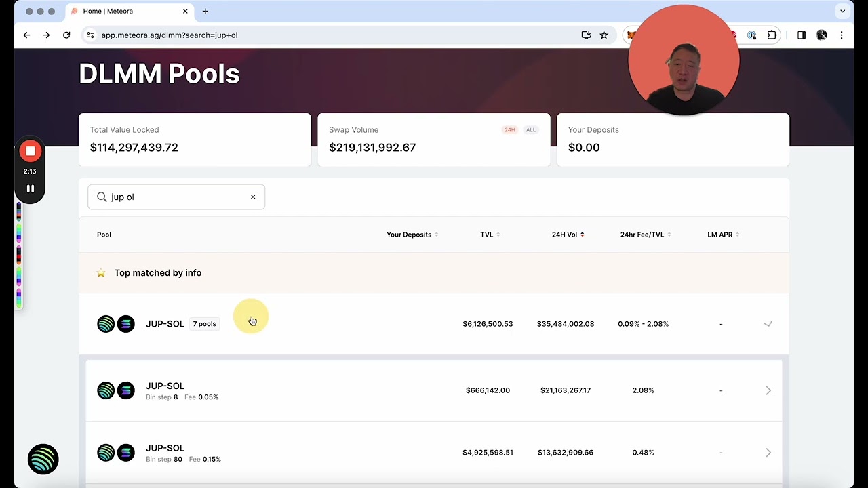Select the JUP-SOL name with fee 0.15%
868x488 pixels.
pos(165,448)
